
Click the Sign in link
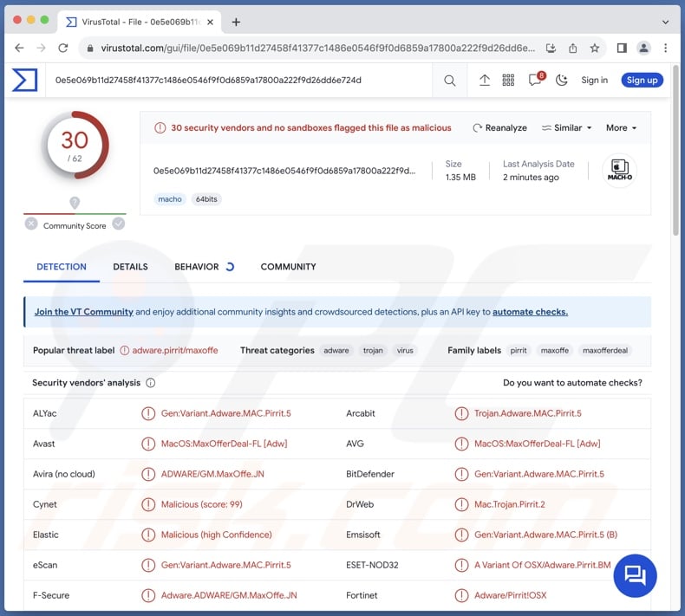click(594, 81)
